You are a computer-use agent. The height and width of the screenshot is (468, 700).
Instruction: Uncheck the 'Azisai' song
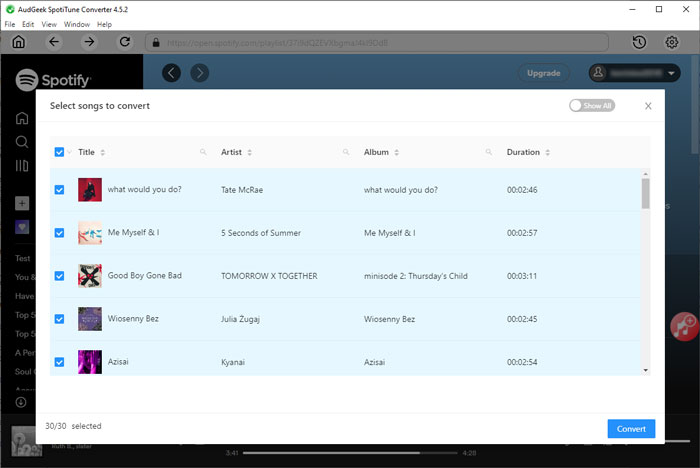(x=59, y=362)
